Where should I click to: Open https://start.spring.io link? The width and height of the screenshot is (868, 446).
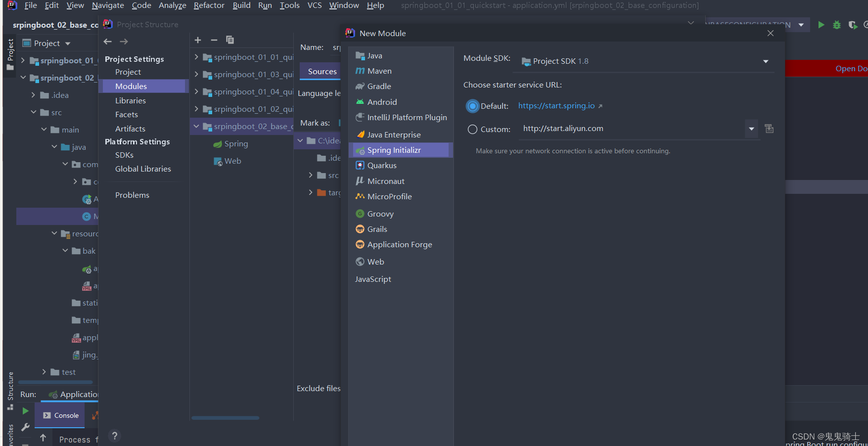[556, 106]
